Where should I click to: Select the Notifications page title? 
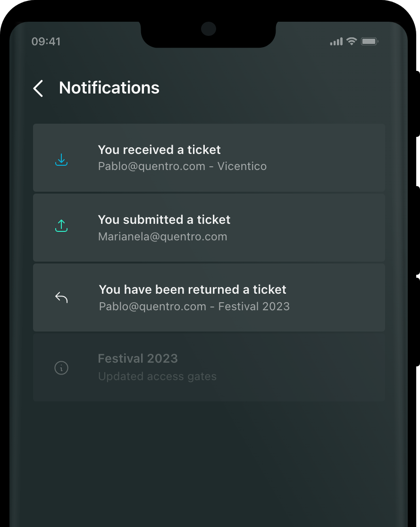click(109, 88)
